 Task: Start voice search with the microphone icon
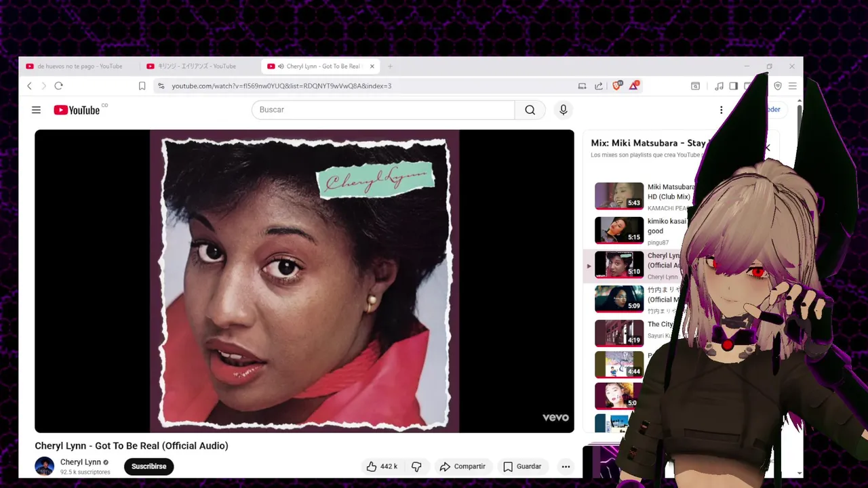(563, 110)
